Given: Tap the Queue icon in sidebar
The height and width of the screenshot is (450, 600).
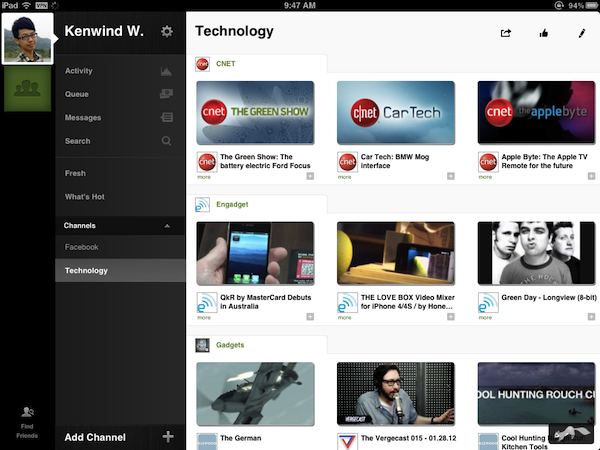Looking at the screenshot, I should [166, 94].
